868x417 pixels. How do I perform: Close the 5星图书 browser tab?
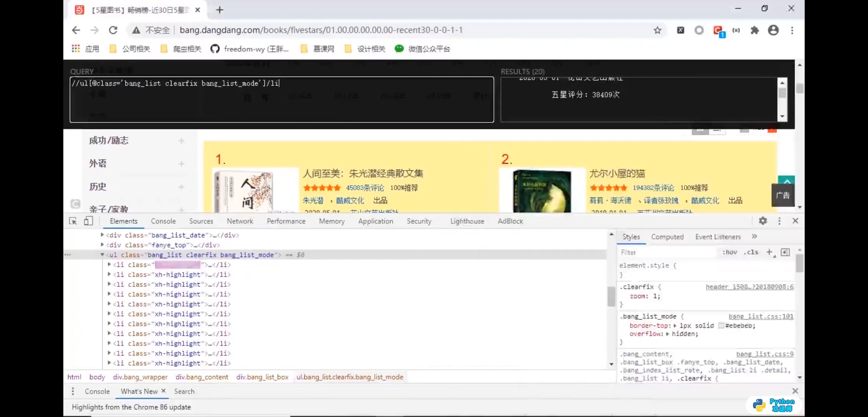[x=198, y=10]
